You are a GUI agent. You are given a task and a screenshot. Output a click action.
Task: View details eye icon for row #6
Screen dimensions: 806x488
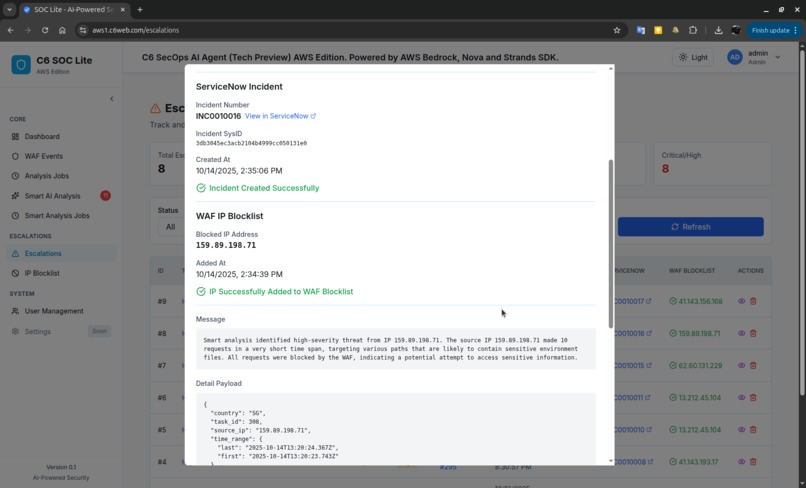click(741, 397)
